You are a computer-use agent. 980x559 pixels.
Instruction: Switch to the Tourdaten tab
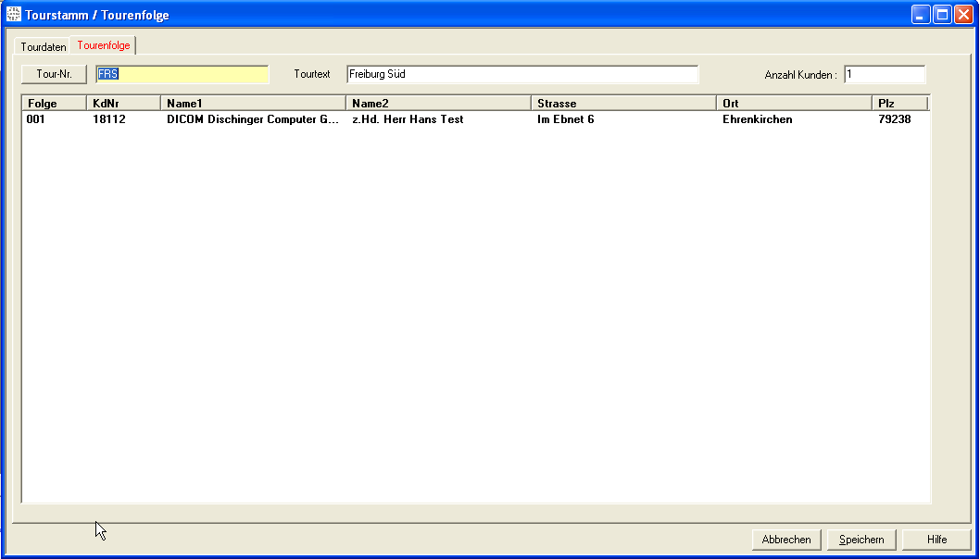[x=44, y=46]
